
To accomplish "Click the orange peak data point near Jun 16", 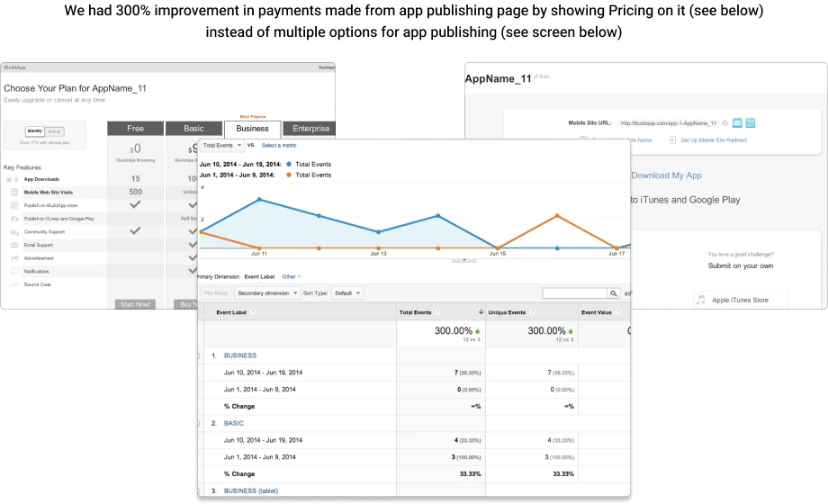I will coord(557,215).
